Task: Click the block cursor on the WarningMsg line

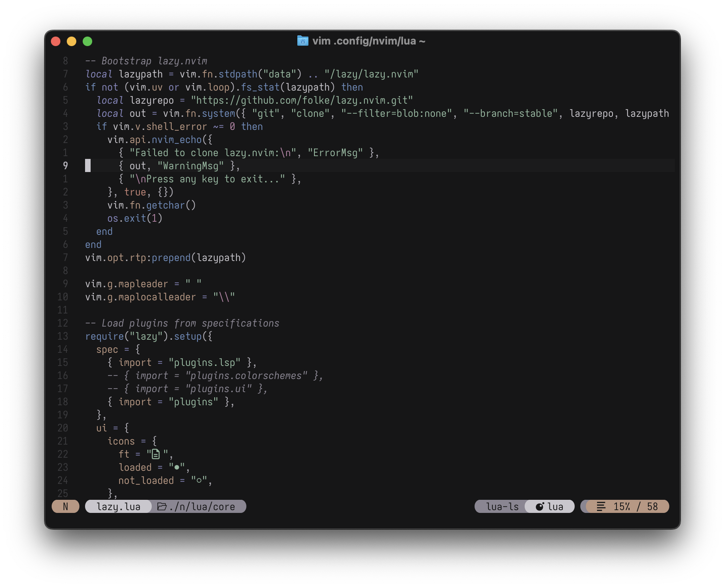Action: point(87,166)
